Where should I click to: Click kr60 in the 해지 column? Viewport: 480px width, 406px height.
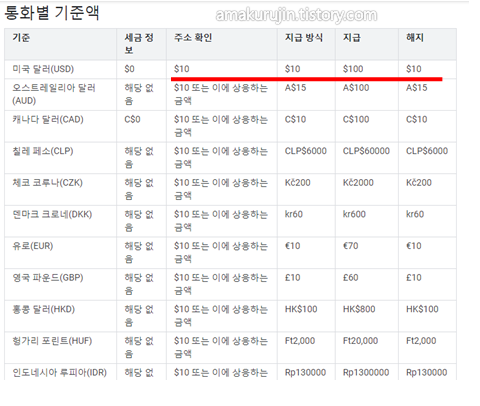point(415,214)
